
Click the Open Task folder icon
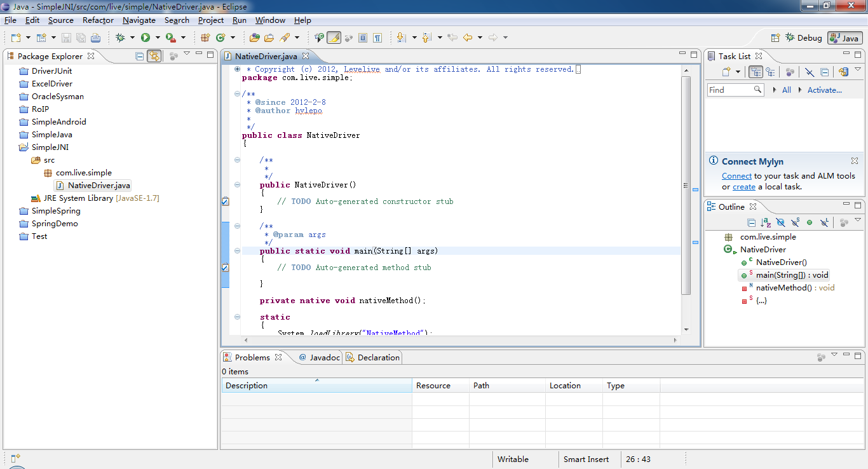point(269,38)
